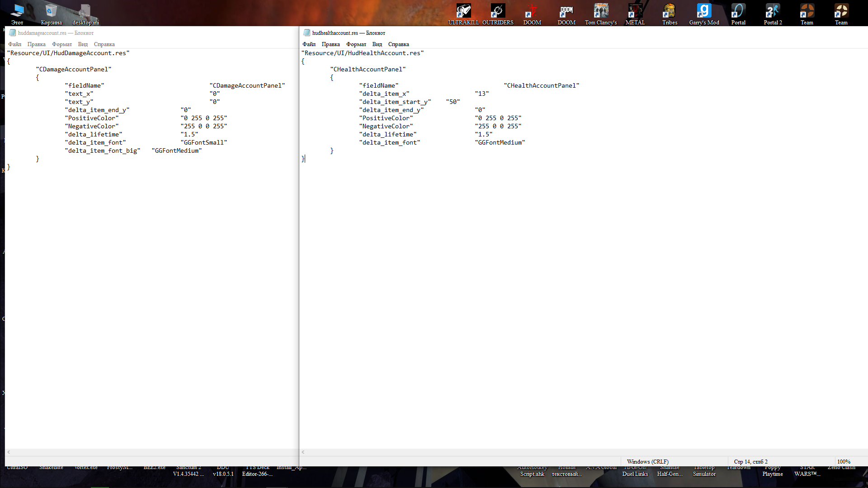Open Файл menu in hudhealthaccount window
868x488 pixels.
coord(309,44)
